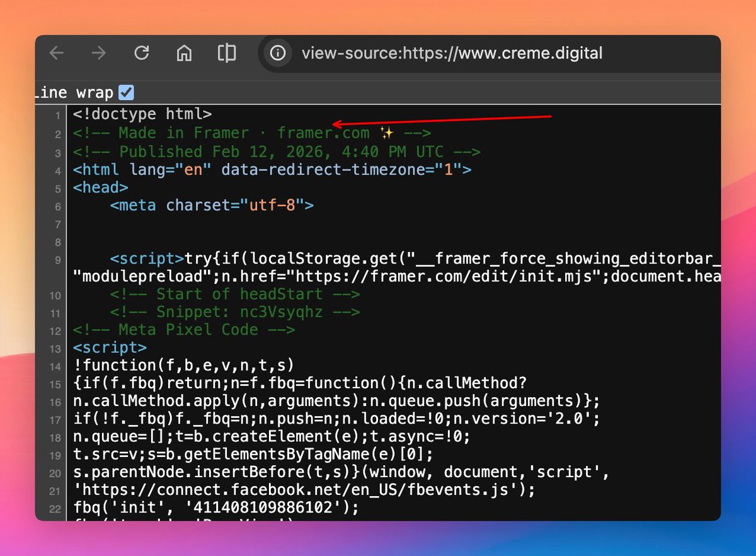
Task: Click the 't.src=v' code line
Action: (253, 455)
